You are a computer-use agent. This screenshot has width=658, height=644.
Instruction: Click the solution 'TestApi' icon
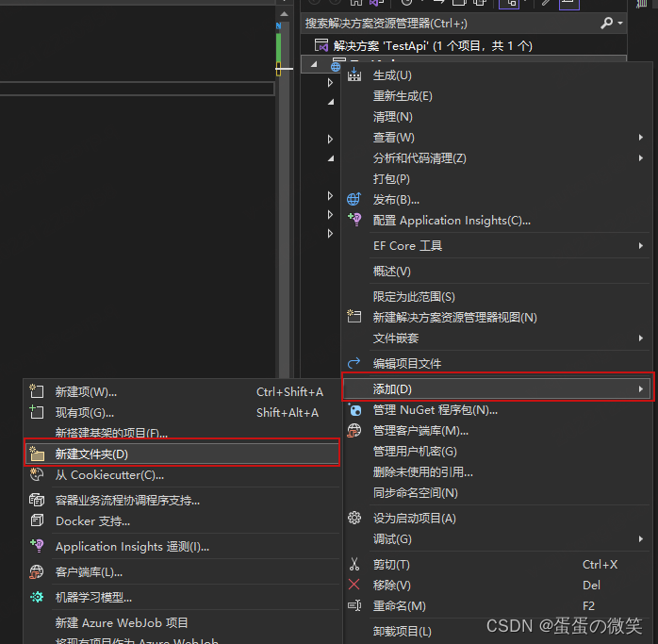(321, 45)
